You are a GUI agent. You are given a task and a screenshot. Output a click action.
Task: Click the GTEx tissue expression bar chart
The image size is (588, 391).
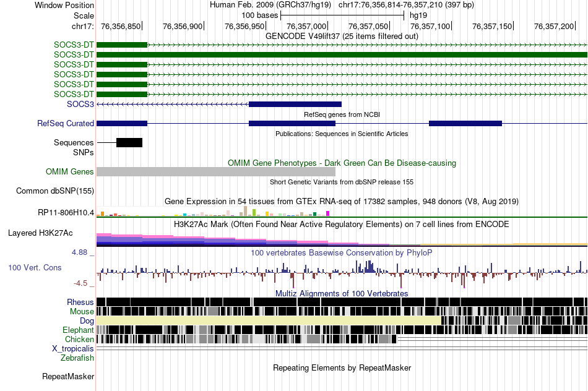[213, 212]
